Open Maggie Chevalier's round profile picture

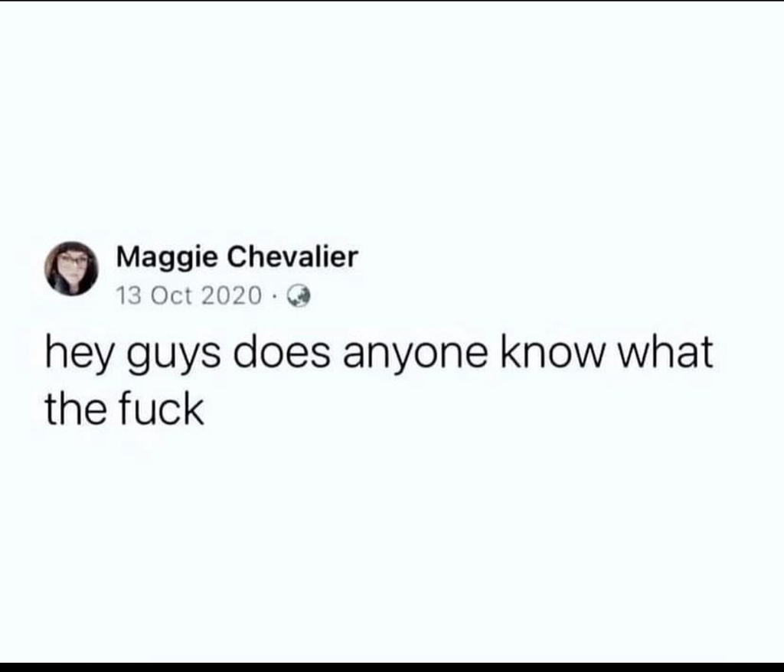[x=71, y=269]
